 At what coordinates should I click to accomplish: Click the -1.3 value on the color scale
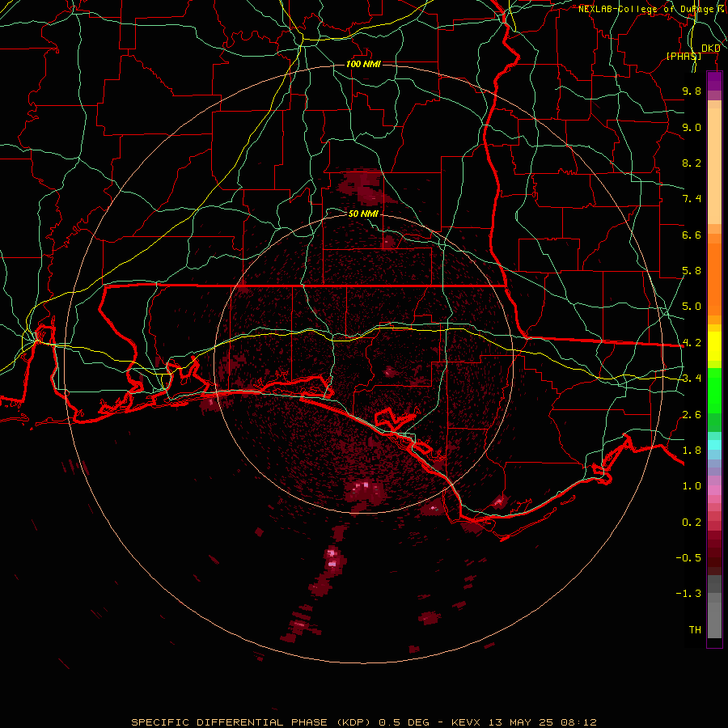pos(688,594)
